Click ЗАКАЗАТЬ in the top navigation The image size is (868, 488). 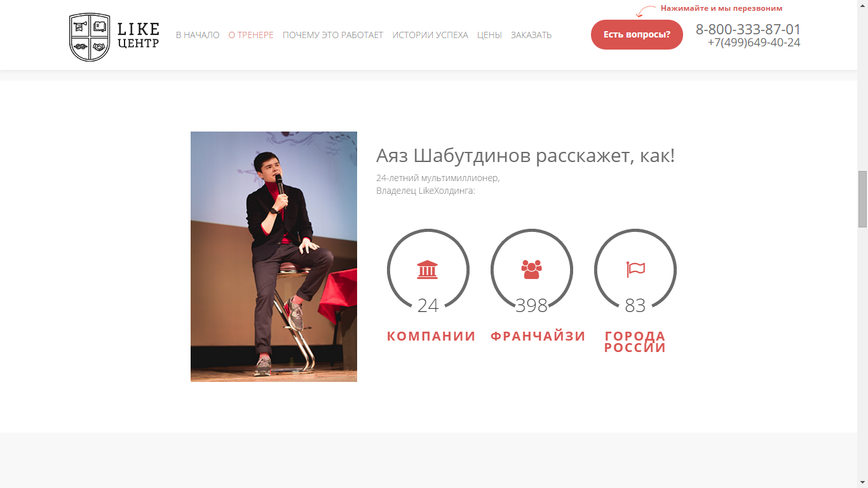pyautogui.click(x=531, y=35)
